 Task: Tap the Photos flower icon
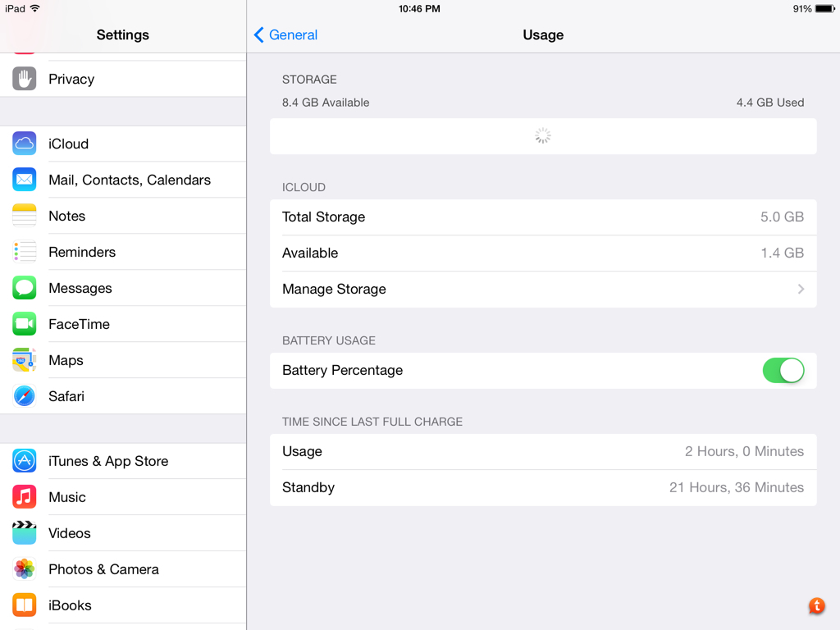24,569
